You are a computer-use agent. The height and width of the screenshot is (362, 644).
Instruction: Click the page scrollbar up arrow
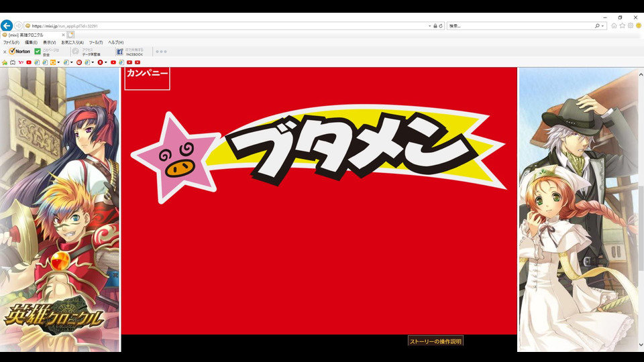tap(641, 74)
